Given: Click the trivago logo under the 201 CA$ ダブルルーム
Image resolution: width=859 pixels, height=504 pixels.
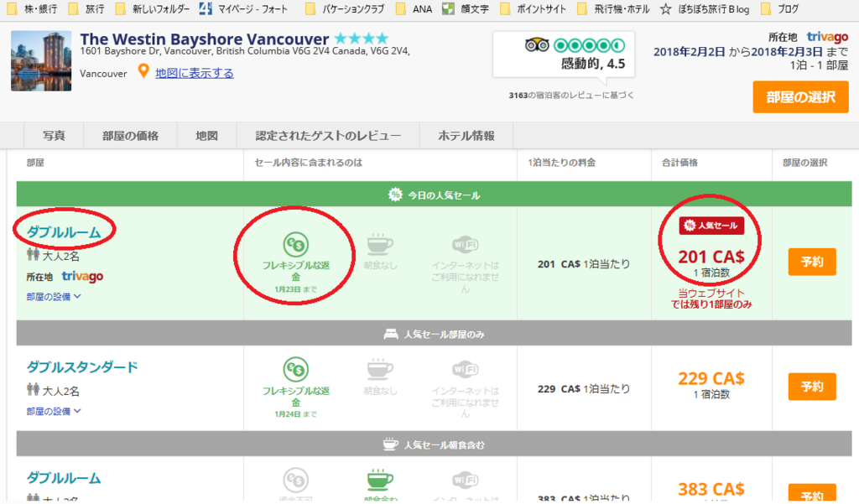Looking at the screenshot, I should (x=82, y=277).
